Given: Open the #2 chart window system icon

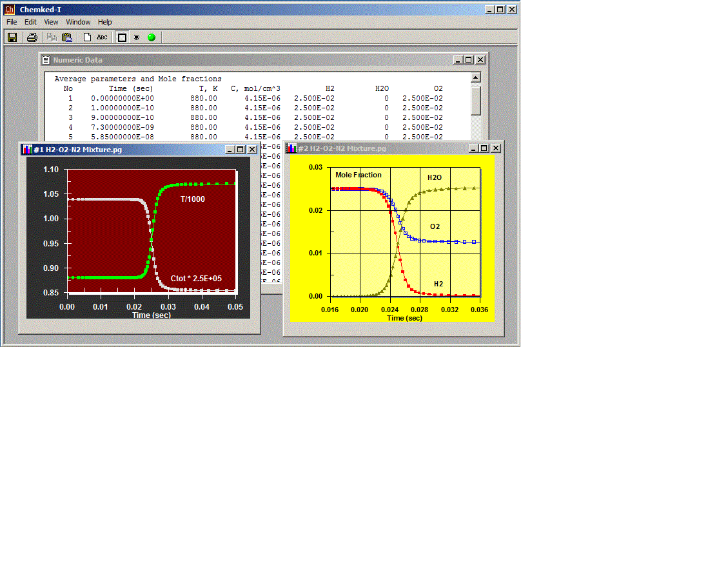Looking at the screenshot, I should point(291,148).
